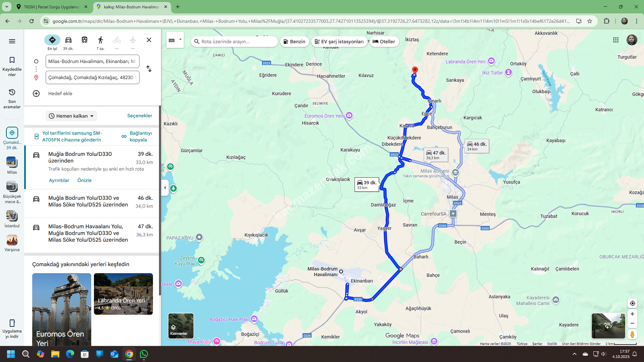Center map on my location icon
Screen dimensions: 644x362
pos(632,303)
